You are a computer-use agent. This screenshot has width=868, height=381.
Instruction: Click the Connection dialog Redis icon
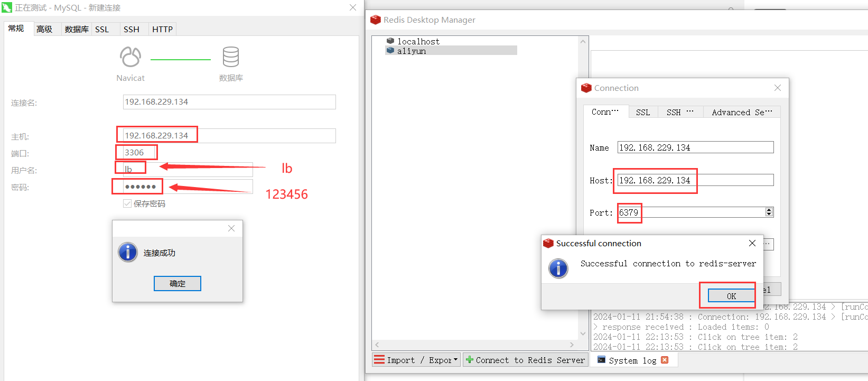coord(586,88)
